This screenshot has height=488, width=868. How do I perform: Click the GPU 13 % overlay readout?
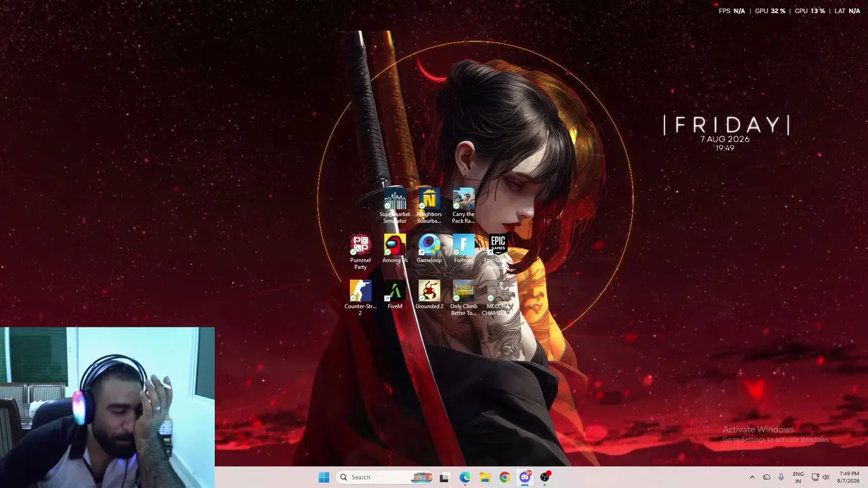810,11
